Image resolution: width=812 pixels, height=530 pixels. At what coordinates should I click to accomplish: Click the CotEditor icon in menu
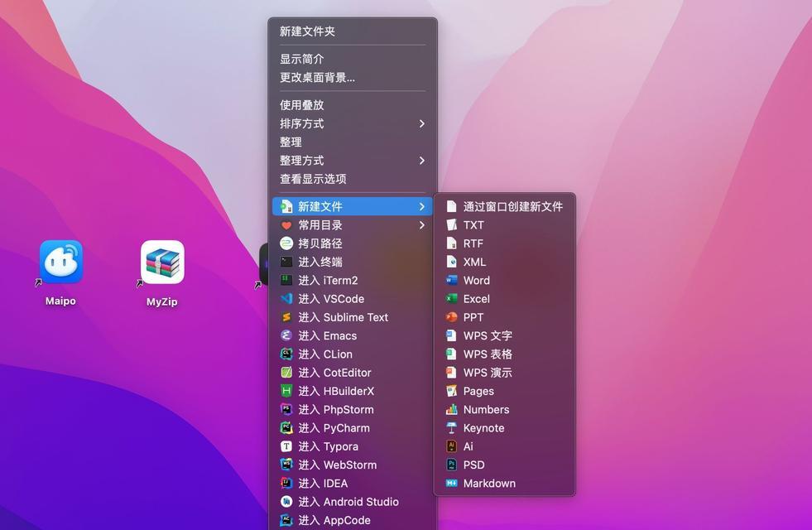286,373
